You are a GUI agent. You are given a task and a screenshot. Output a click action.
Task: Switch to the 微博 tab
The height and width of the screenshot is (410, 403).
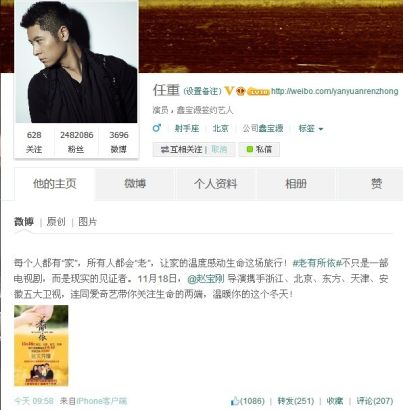(135, 184)
